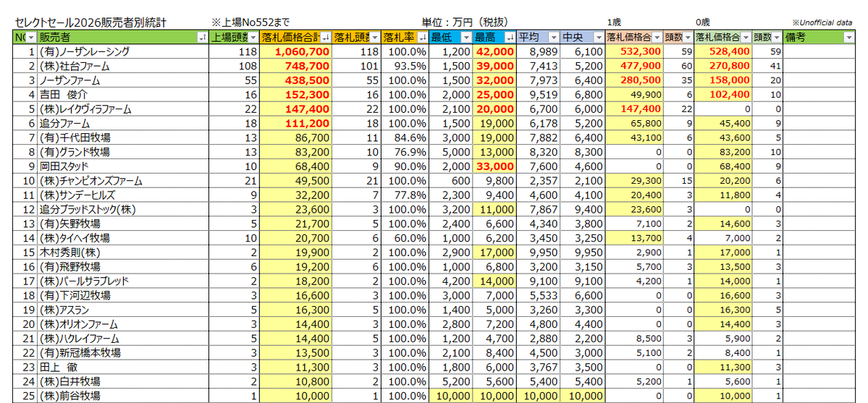Select the sale rate cell 84.6%
The image size is (868, 403).
pyautogui.click(x=405, y=138)
